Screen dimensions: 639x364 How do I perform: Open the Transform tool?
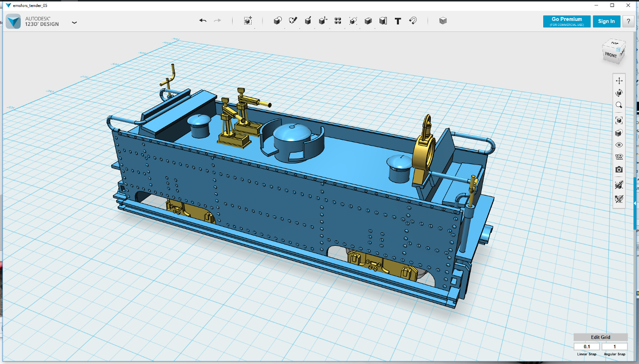248,21
